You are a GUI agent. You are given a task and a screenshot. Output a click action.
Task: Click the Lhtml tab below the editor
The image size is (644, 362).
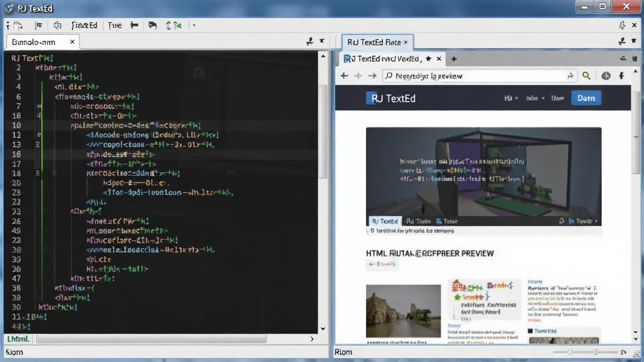pyautogui.click(x=18, y=339)
